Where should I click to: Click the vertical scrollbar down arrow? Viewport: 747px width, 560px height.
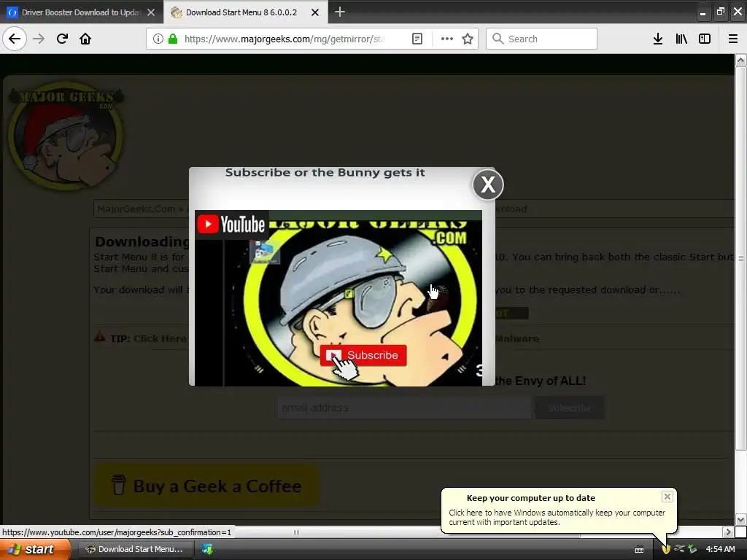pos(740,519)
